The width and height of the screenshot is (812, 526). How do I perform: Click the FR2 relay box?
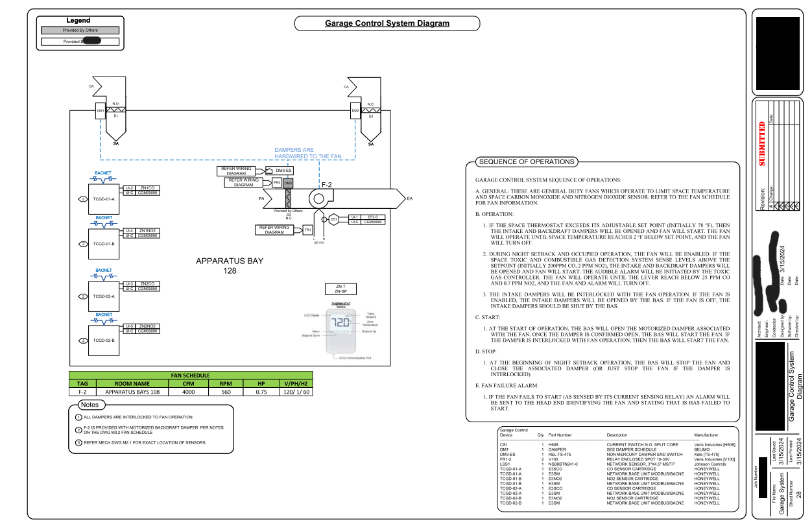(277, 183)
